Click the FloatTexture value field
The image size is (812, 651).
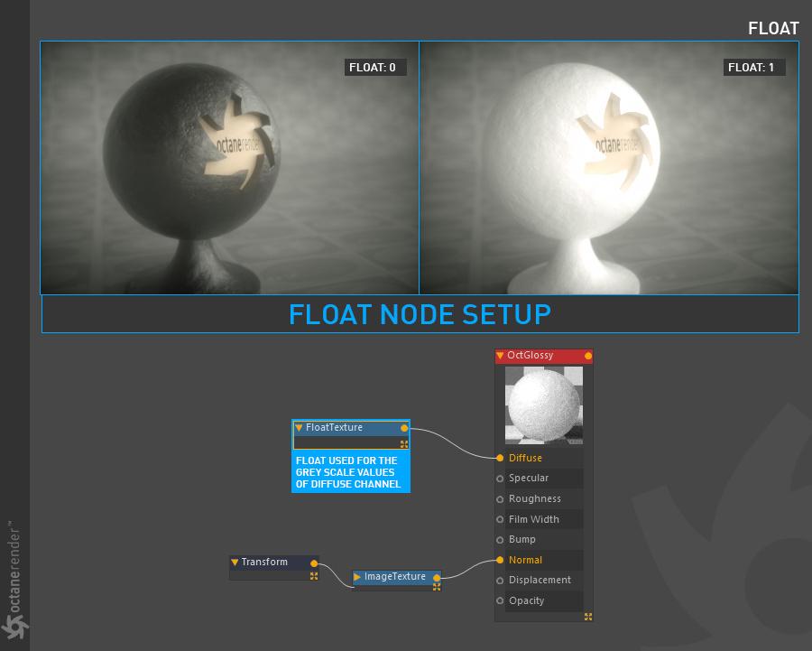(x=346, y=443)
